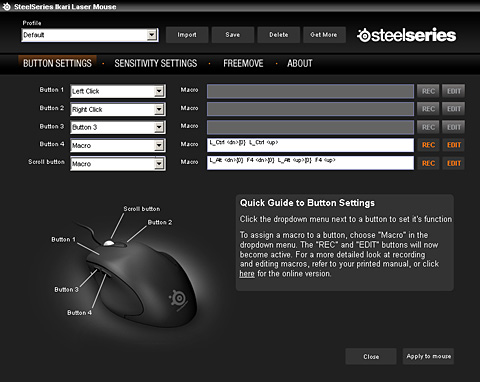Image resolution: width=480 pixels, height=382 pixels.
Task: Click the Button 4 macro text field
Action: [310, 145]
